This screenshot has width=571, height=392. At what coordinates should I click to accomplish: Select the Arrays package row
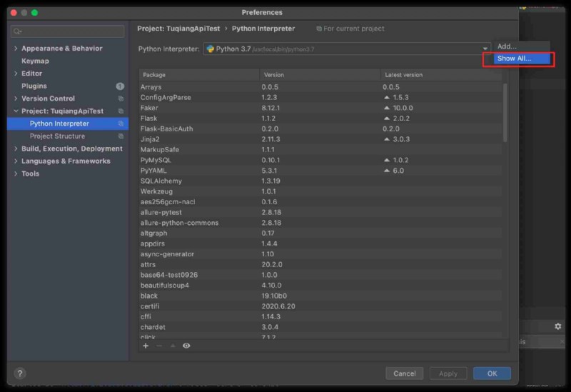point(320,87)
